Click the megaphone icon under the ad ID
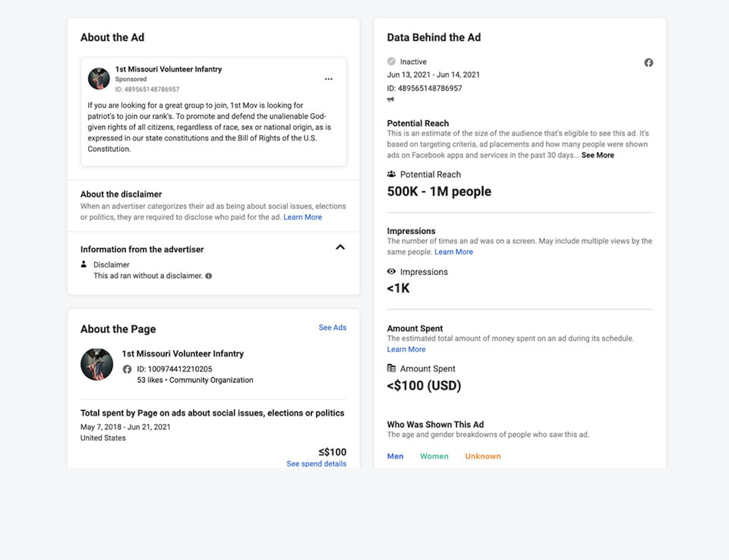The height and width of the screenshot is (560, 729). [391, 99]
